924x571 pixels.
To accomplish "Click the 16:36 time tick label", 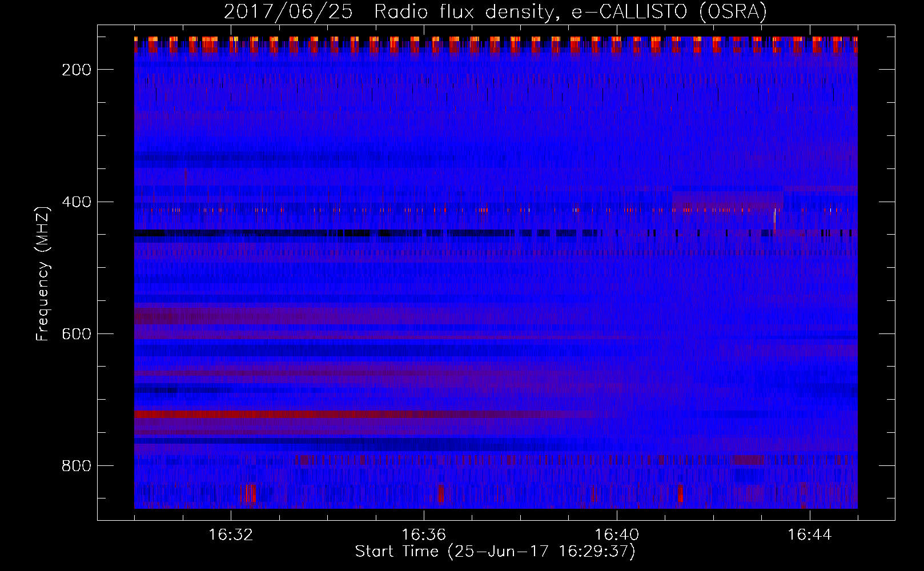I will [424, 534].
